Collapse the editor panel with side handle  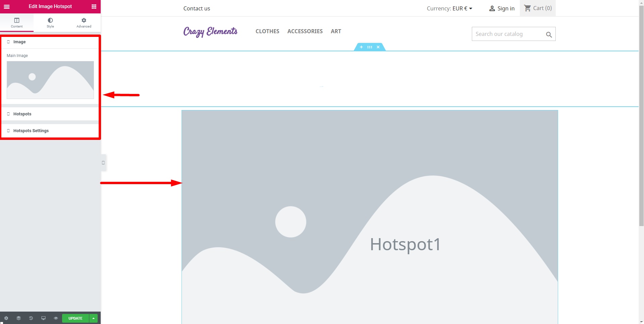pos(103,163)
